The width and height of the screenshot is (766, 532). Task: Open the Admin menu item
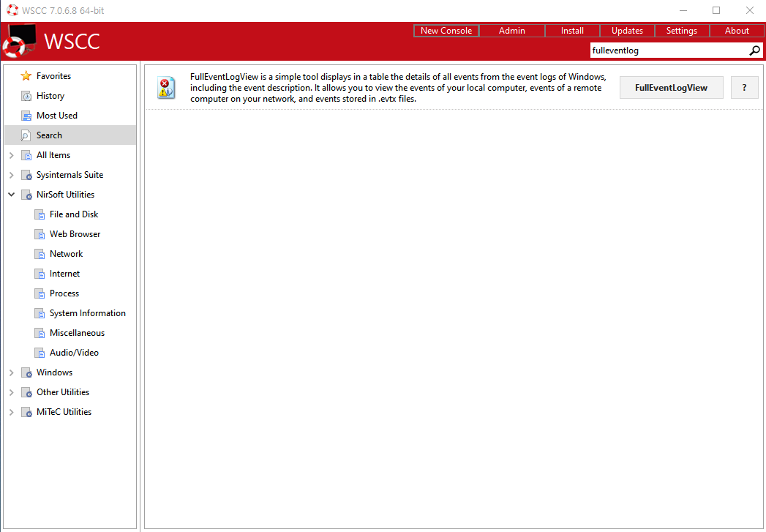tap(512, 30)
